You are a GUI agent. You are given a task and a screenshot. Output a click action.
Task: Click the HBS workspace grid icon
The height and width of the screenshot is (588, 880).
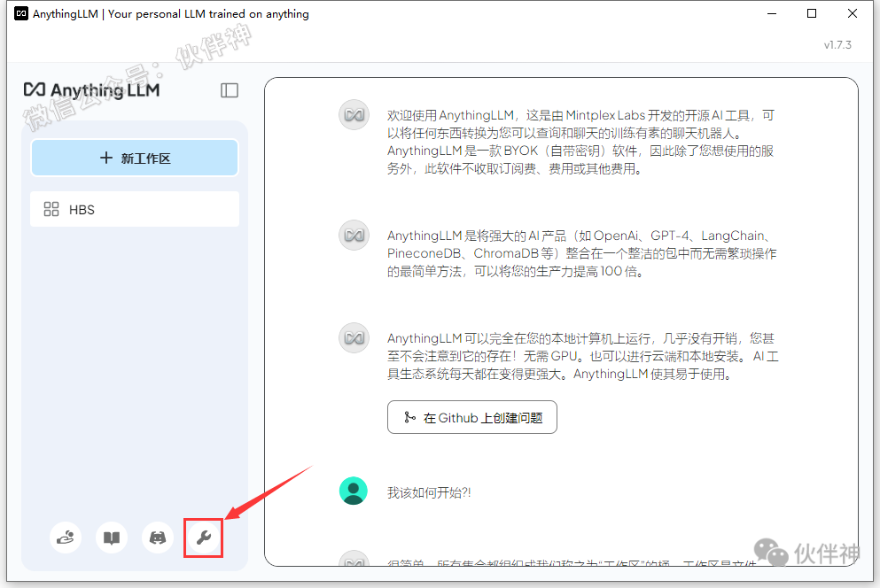click(51, 209)
